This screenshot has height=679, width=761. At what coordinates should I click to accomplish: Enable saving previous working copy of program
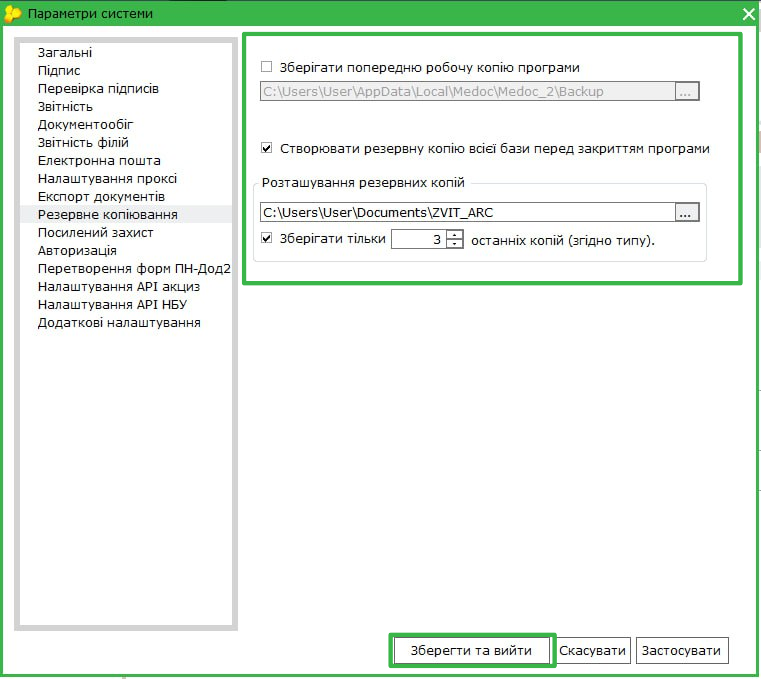267,67
